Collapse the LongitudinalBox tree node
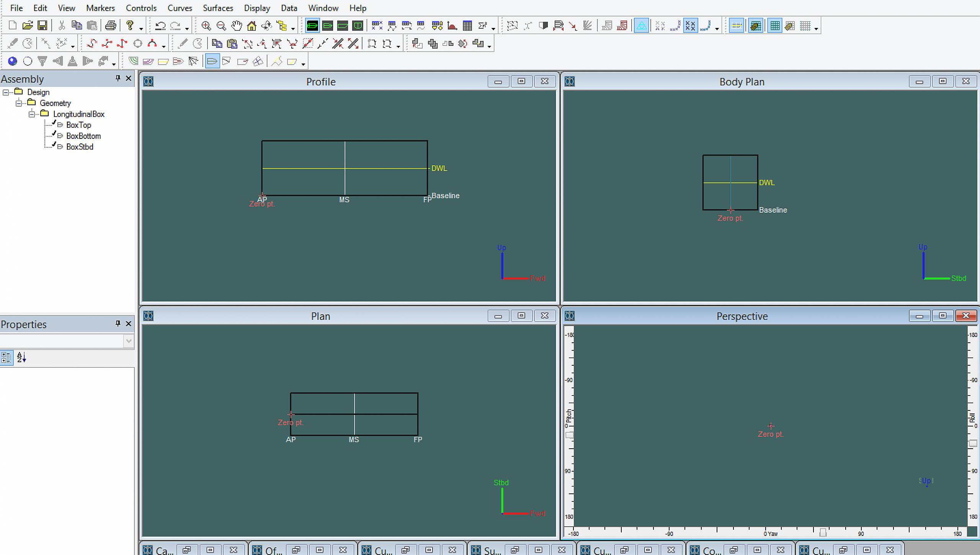Screen dimensions: 980x555 pos(32,114)
